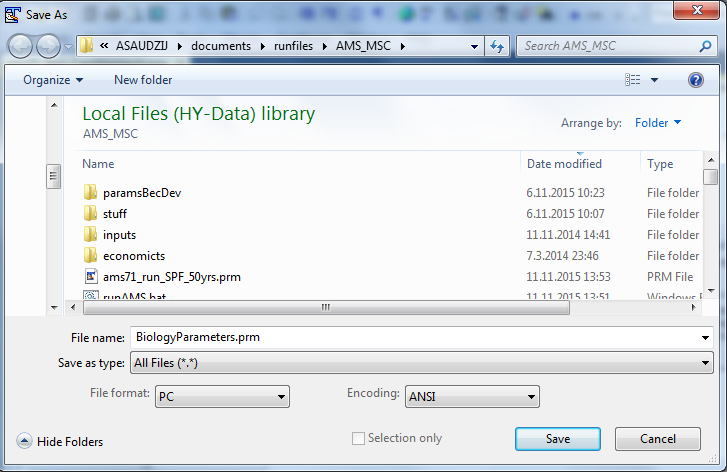
Task: Open the Organize menu
Action: 53,80
